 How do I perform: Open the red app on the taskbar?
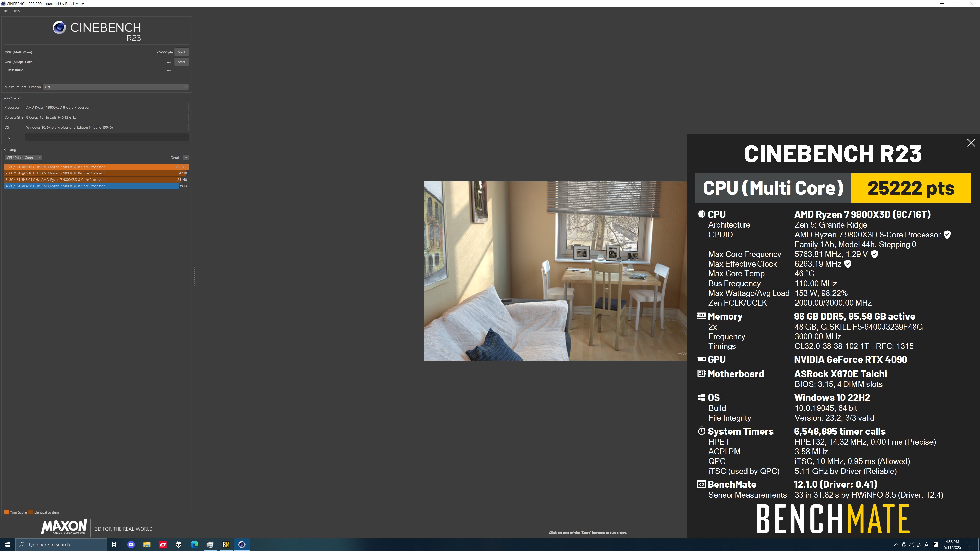163,545
